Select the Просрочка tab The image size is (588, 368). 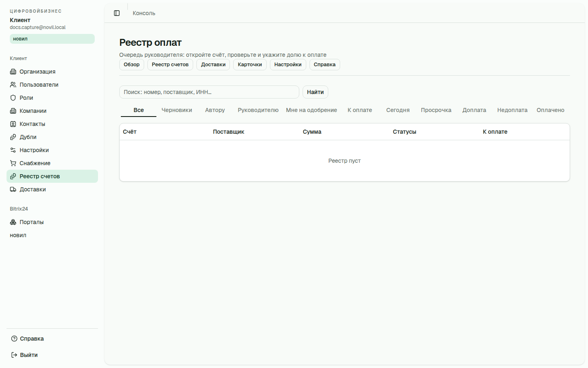click(436, 110)
